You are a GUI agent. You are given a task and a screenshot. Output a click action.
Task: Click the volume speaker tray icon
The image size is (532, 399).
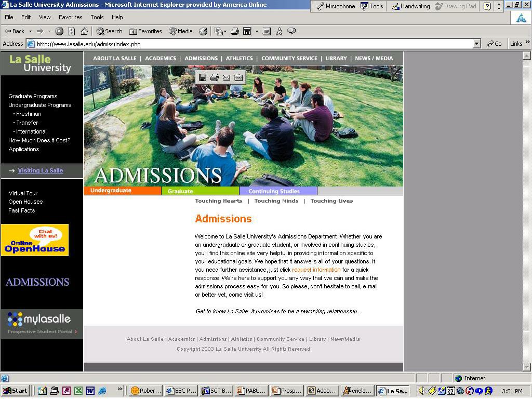[x=422, y=391]
